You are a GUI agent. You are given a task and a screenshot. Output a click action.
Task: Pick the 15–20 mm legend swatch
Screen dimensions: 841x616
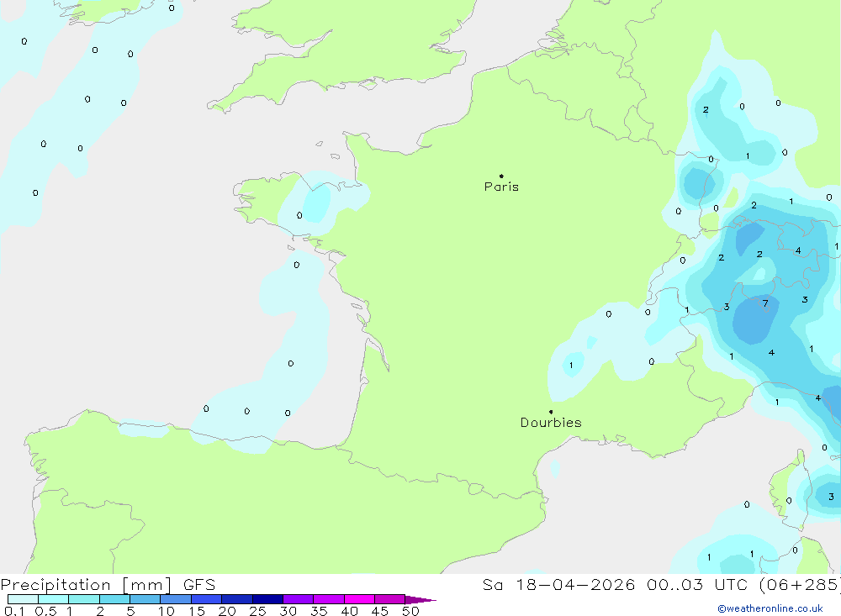pos(207,599)
